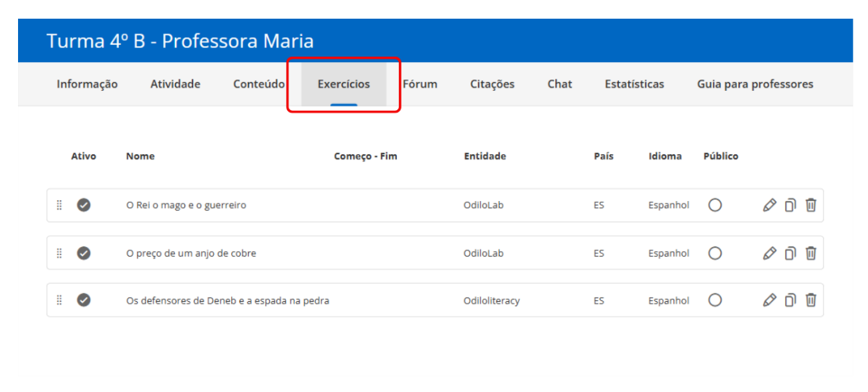Click the 'Idioma' column header
Screen dimensions: 868x392
[665, 156]
